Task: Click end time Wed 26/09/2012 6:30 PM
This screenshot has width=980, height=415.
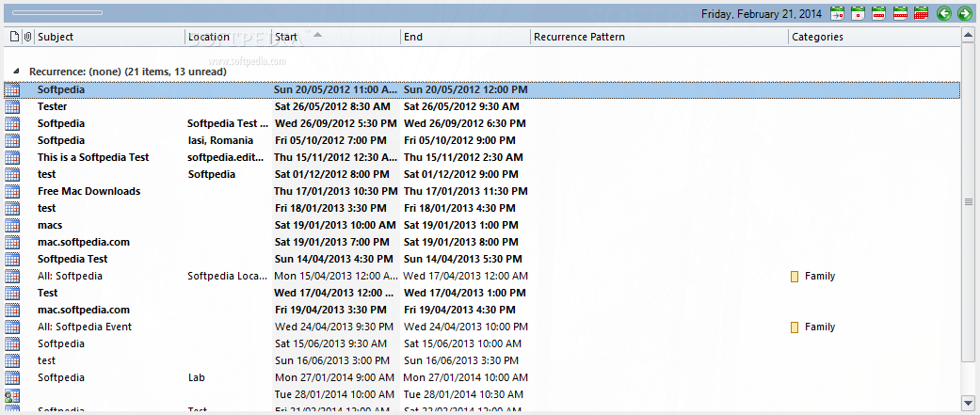Action: pyautogui.click(x=464, y=124)
